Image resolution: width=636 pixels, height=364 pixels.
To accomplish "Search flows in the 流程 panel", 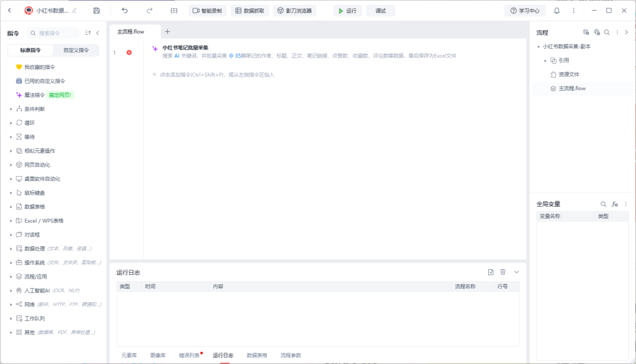I will coord(607,32).
